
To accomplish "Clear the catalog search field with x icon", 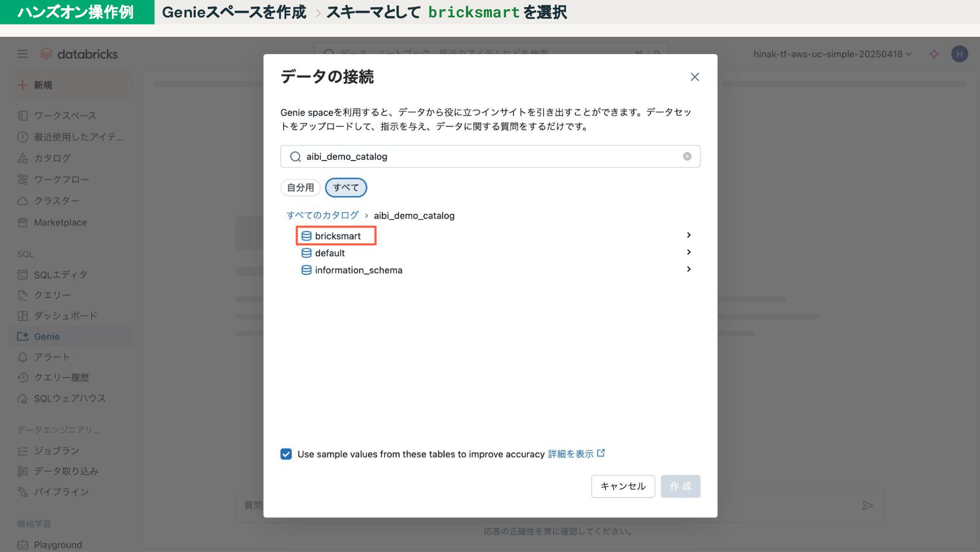I will coord(687,156).
